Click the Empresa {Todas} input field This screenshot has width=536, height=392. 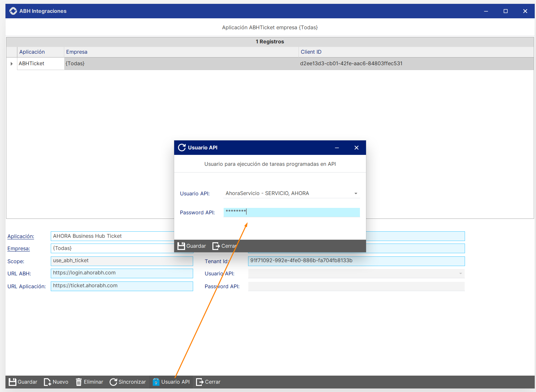(x=112, y=248)
